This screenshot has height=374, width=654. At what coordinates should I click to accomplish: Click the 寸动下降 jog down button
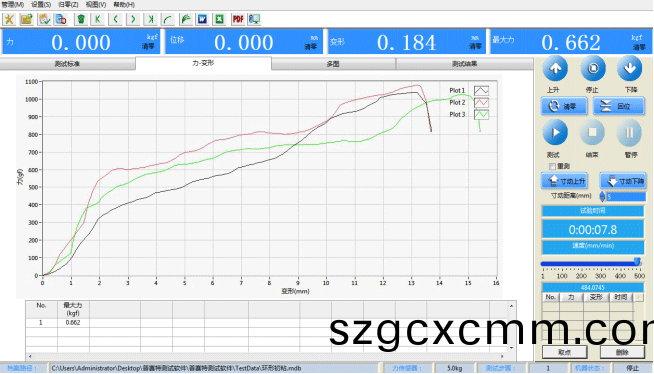[623, 181]
